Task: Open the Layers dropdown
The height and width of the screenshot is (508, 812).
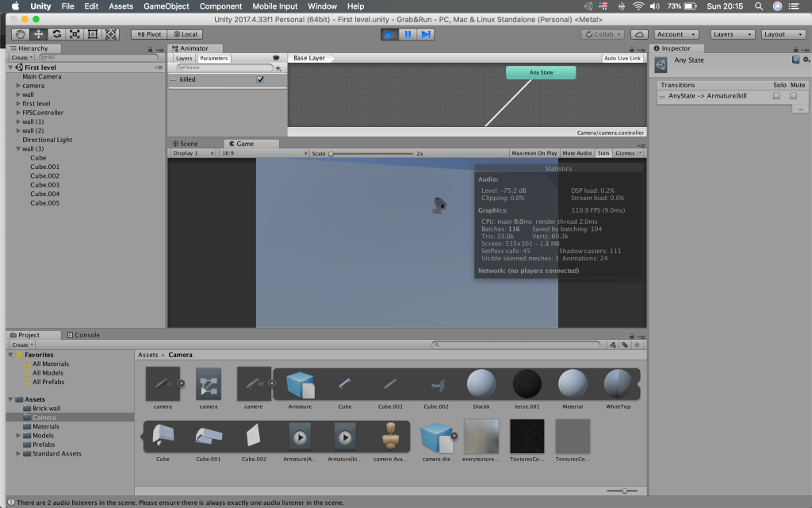Action: (x=732, y=34)
